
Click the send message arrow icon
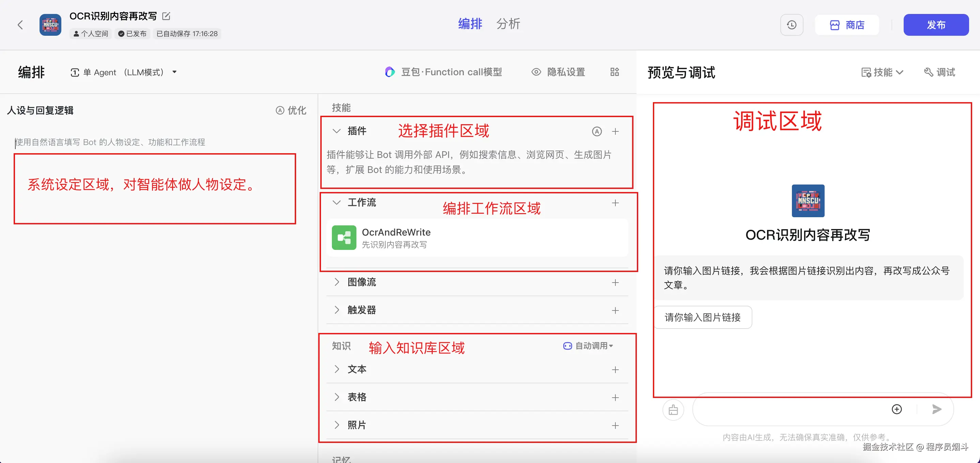pos(937,409)
